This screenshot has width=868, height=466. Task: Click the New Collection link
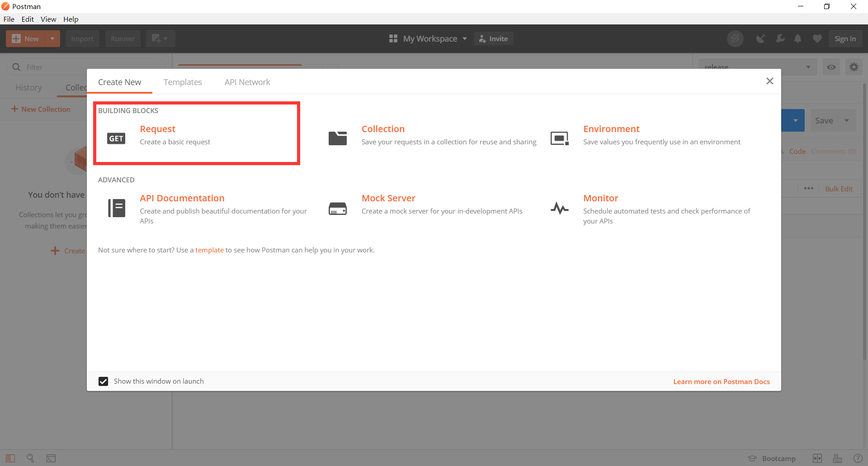tap(41, 109)
